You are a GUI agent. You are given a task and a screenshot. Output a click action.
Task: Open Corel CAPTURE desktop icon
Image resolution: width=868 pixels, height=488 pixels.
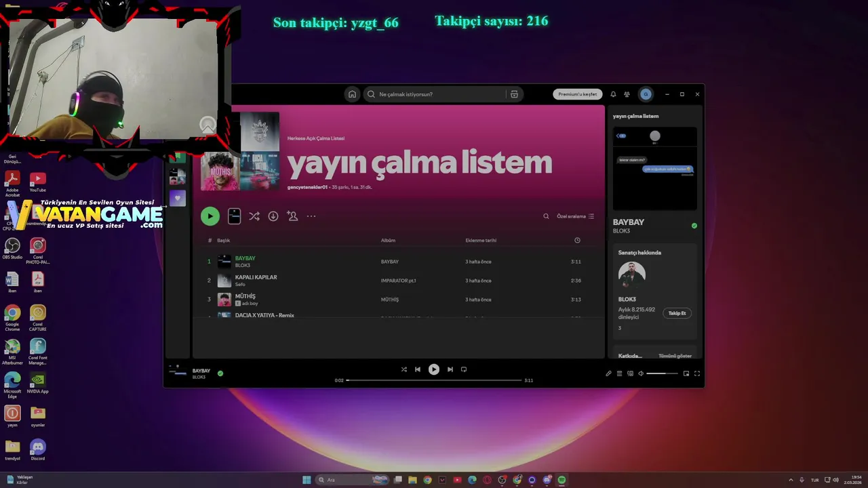[38, 318]
